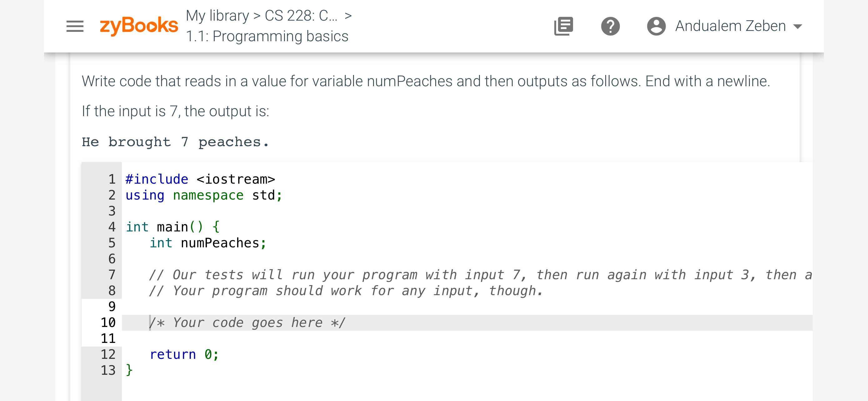This screenshot has width=868, height=401.
Task: Select the int numPeaches declaration
Action: (x=207, y=243)
